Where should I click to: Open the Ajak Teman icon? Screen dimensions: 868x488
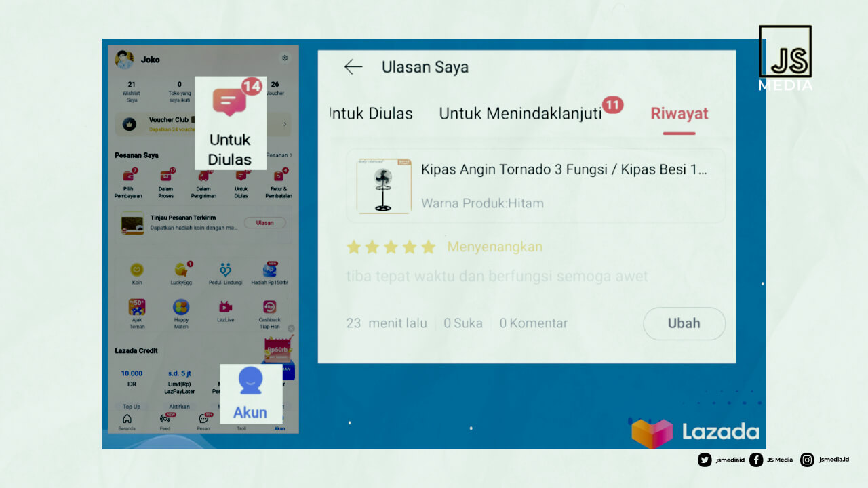[137, 307]
